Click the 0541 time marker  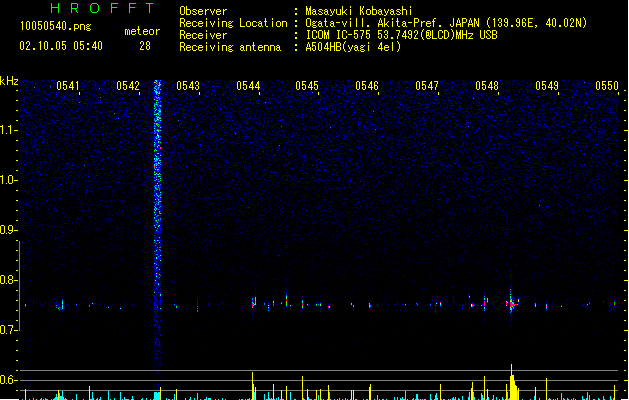pos(68,86)
